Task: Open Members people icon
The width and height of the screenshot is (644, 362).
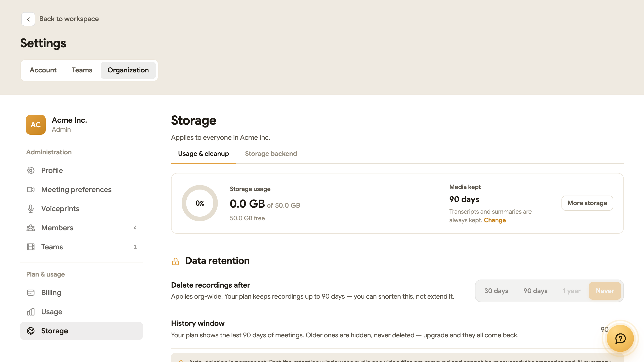Action: tap(31, 228)
